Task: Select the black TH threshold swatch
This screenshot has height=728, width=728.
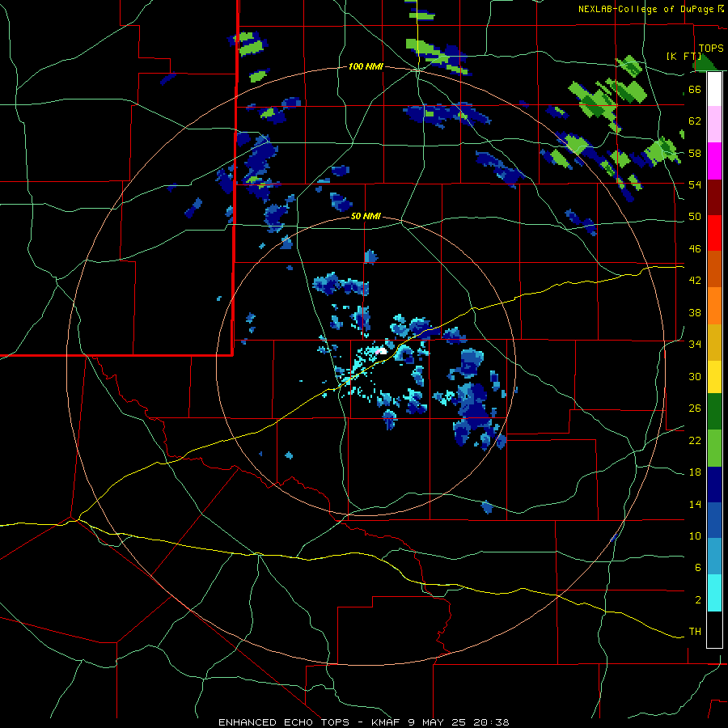Action: [x=714, y=629]
